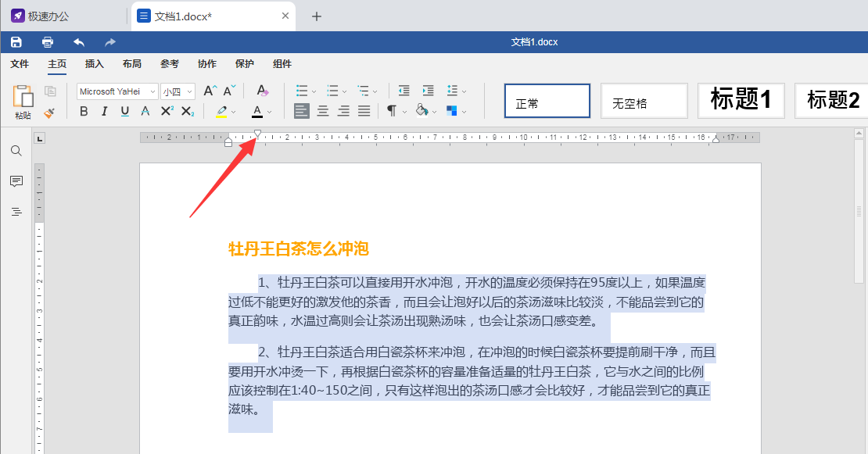Apply the 无空格 style
This screenshot has width=868, height=454.
pos(644,101)
